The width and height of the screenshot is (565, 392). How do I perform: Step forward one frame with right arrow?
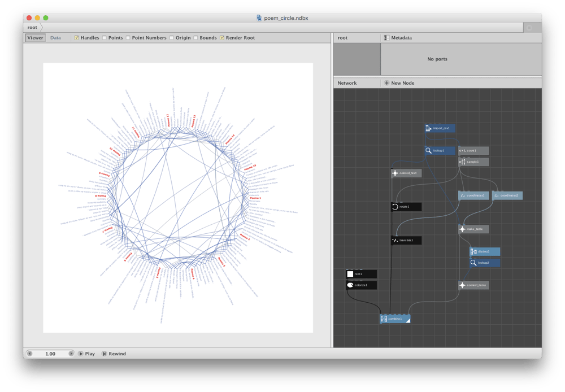(71, 354)
